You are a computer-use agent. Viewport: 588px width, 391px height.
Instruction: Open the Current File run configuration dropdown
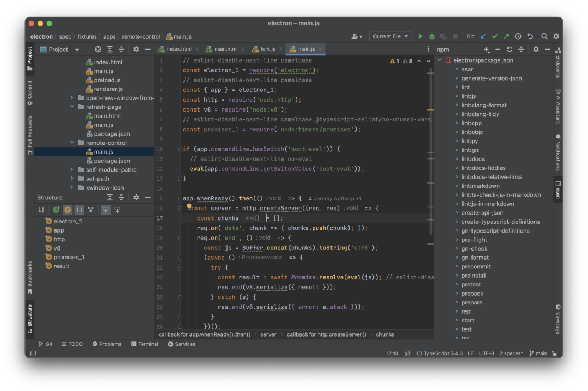[x=390, y=36]
